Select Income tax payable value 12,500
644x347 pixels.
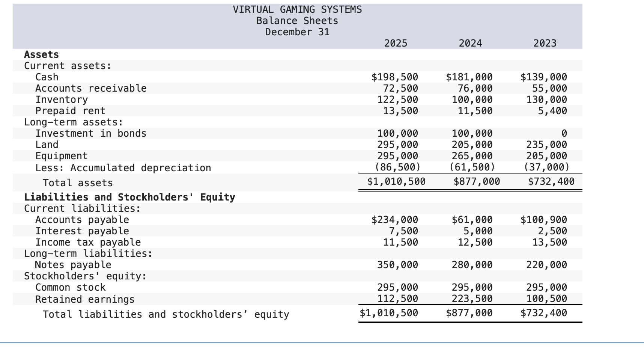click(475, 242)
